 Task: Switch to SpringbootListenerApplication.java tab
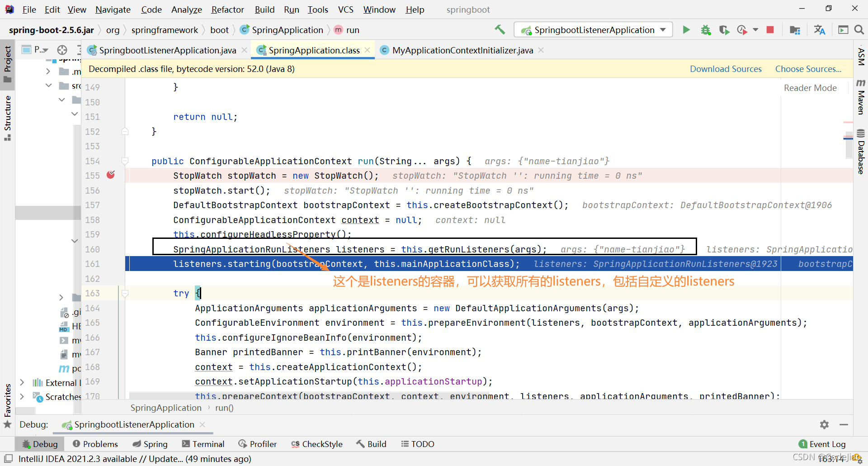point(167,50)
